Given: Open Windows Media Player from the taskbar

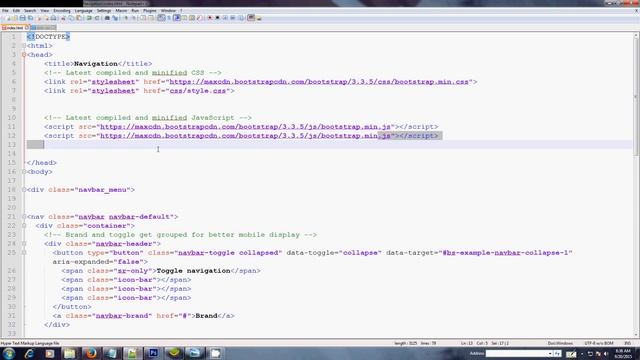Looking at the screenshot, I should (x=50, y=353).
